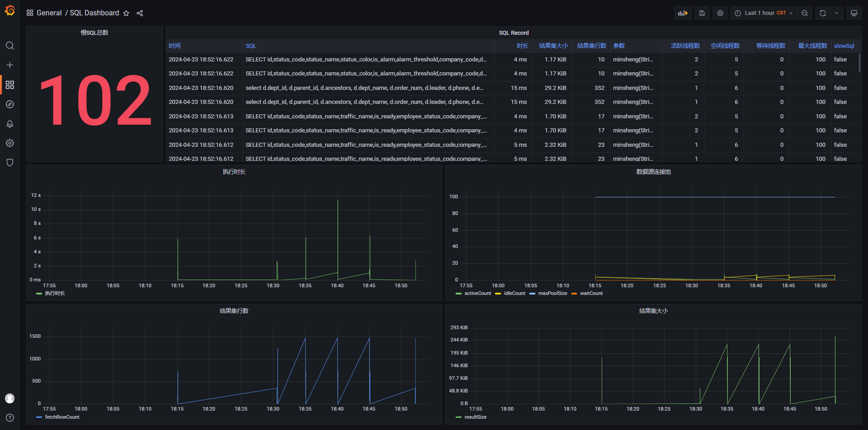Open the 执行时长 panel title menu

coord(234,172)
